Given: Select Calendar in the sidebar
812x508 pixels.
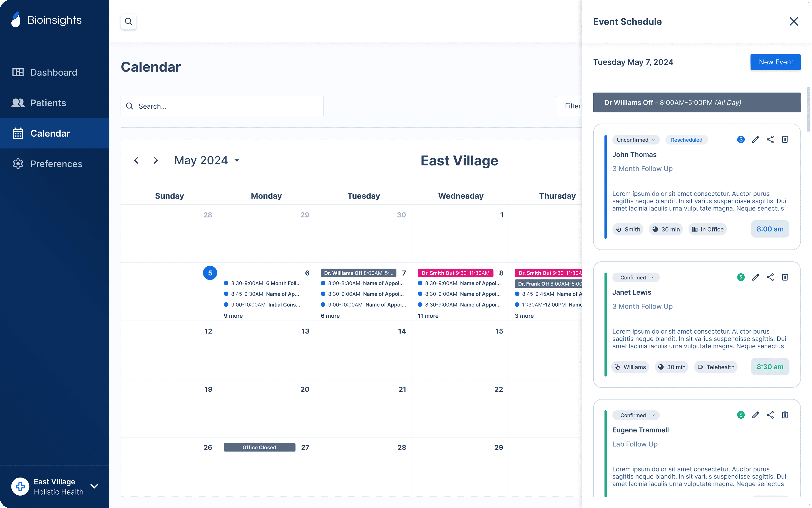Looking at the screenshot, I should tap(54, 133).
